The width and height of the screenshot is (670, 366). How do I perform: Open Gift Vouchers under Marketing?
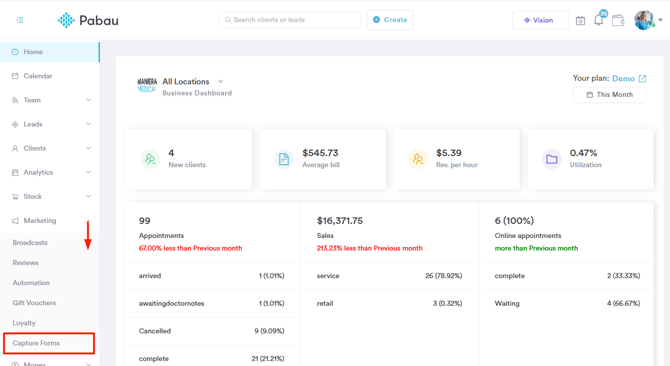[34, 303]
